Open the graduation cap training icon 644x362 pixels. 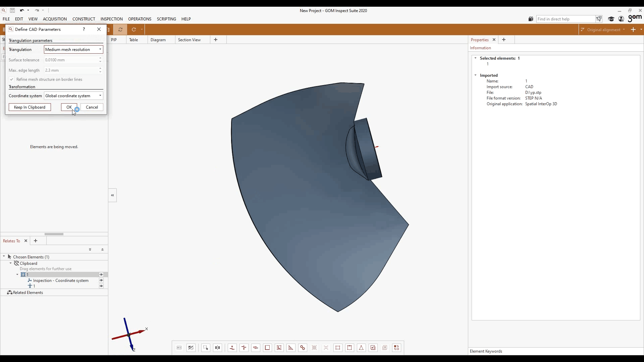(x=611, y=19)
